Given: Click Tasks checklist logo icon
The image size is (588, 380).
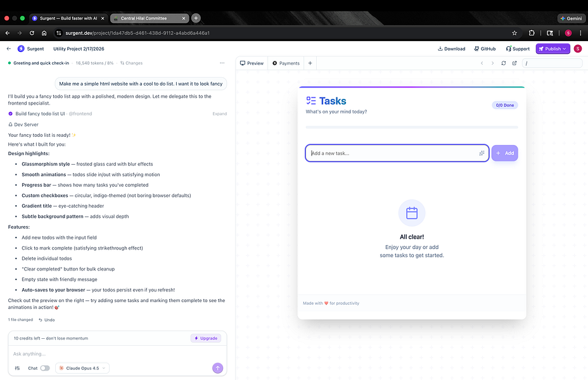Looking at the screenshot, I should [x=311, y=101].
